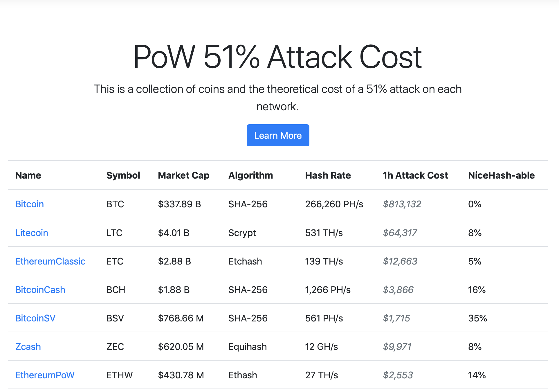Visit the EthereumClassic link
This screenshot has height=392, width=559.
[50, 261]
